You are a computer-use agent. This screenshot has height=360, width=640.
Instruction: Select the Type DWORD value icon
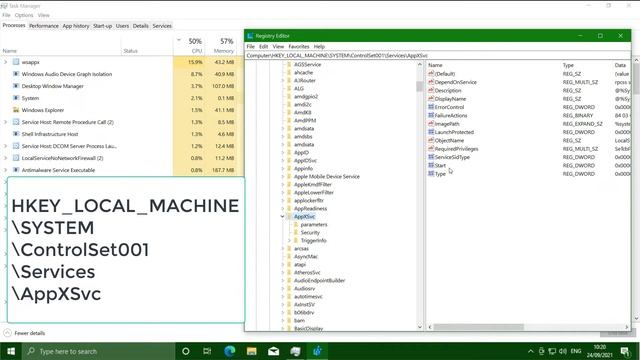click(431, 173)
